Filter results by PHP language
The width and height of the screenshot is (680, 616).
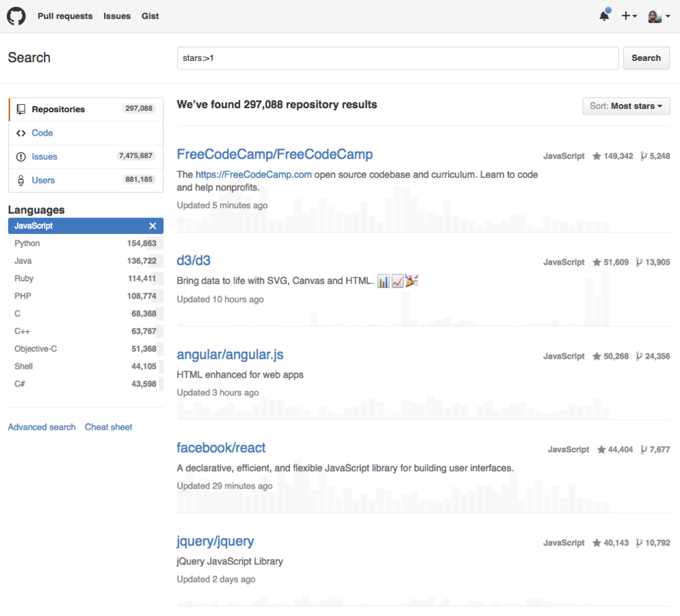click(x=86, y=296)
